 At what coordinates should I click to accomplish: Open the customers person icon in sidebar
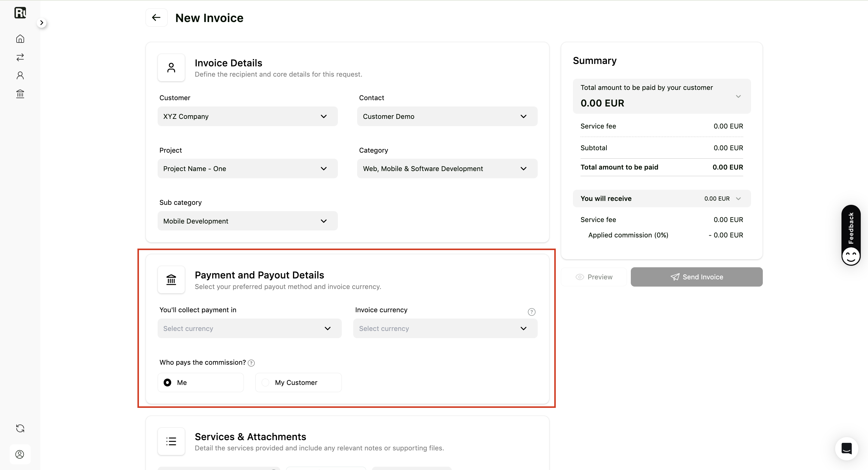pyautogui.click(x=20, y=75)
